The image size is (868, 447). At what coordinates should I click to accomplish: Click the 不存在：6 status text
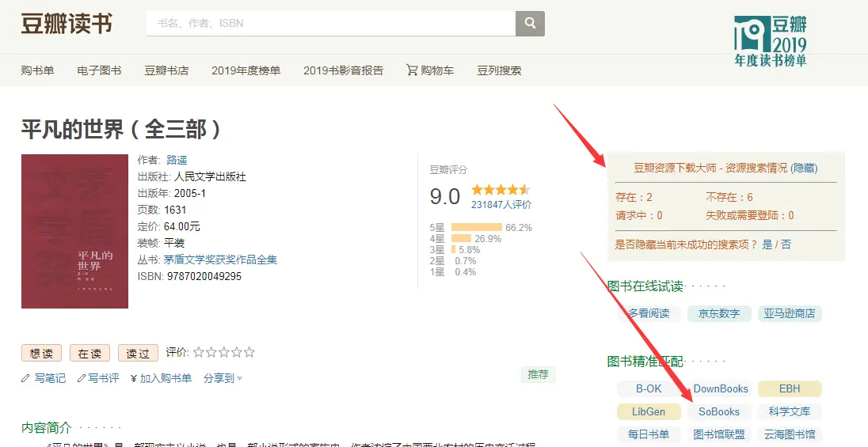click(729, 198)
